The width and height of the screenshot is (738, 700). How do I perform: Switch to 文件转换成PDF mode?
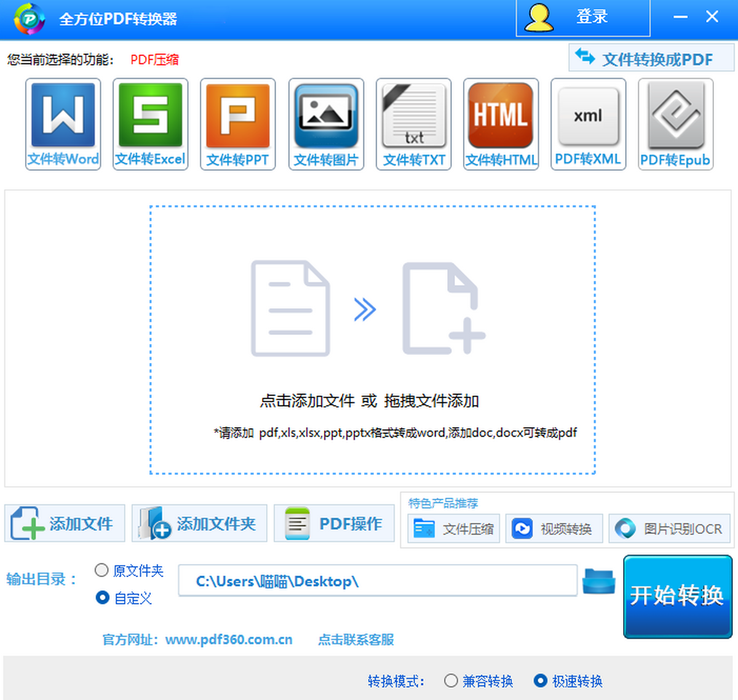(650, 58)
